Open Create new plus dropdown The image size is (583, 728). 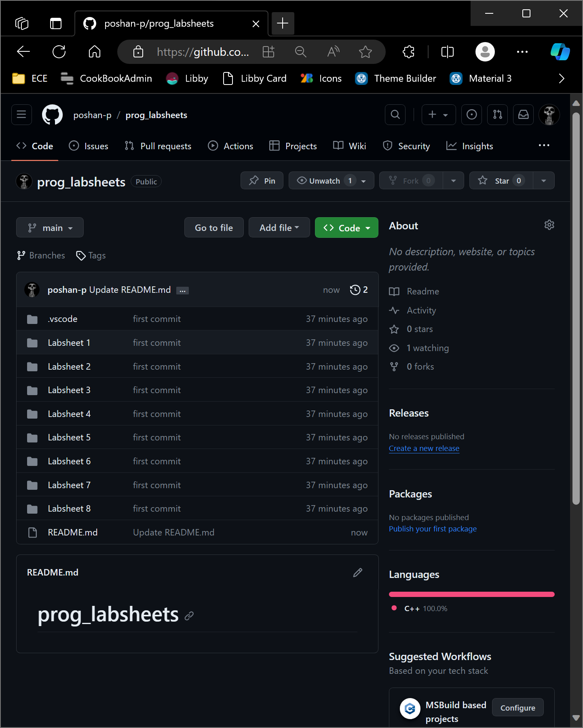pos(439,115)
